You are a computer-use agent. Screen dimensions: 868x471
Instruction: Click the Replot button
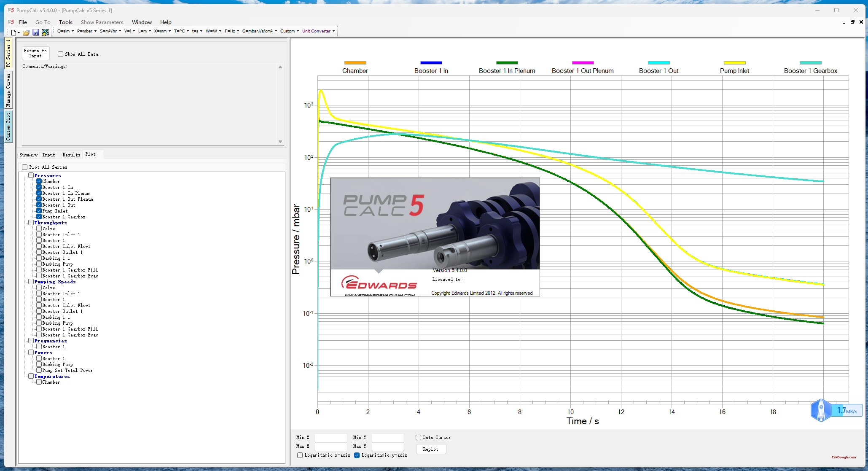click(x=431, y=449)
